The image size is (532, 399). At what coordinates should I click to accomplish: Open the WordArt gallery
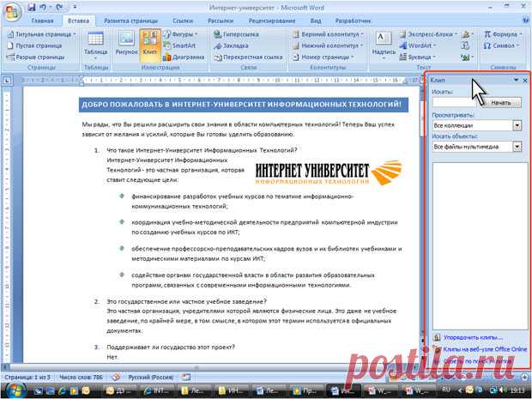click(x=418, y=45)
